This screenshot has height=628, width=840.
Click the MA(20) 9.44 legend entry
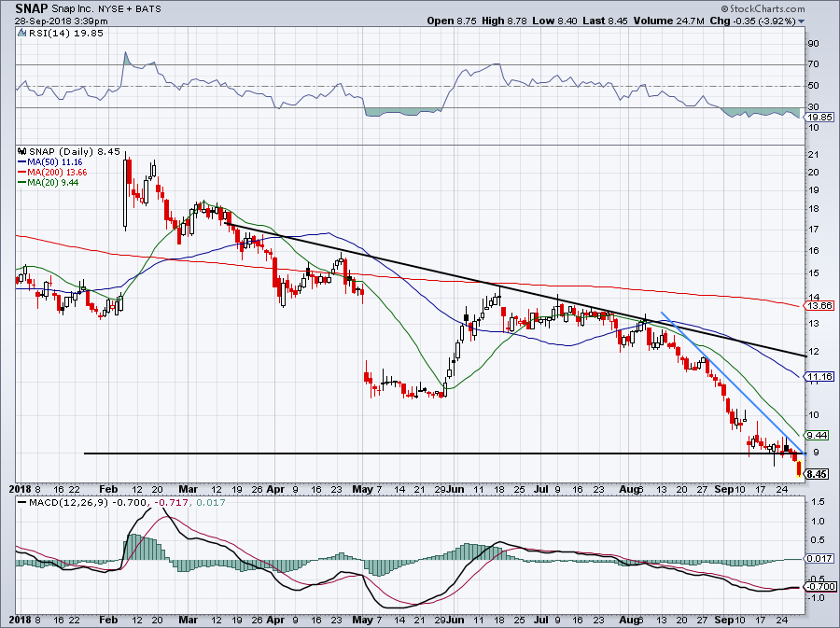pyautogui.click(x=49, y=182)
